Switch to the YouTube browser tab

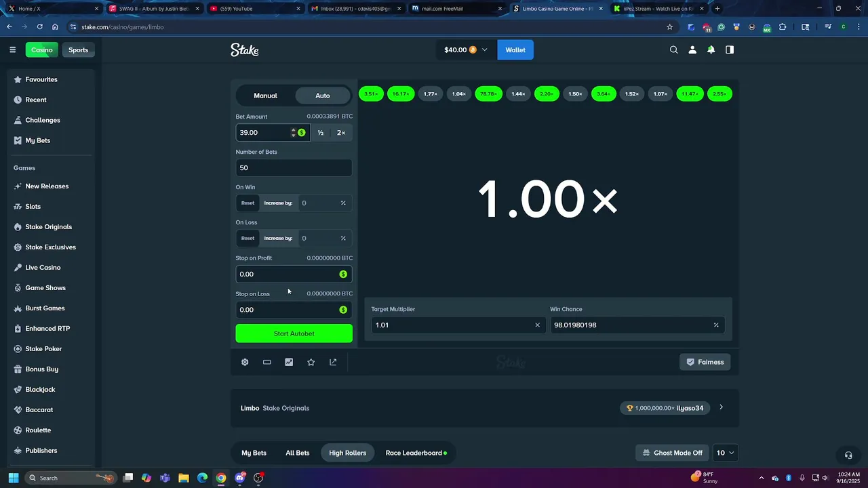[254, 9]
